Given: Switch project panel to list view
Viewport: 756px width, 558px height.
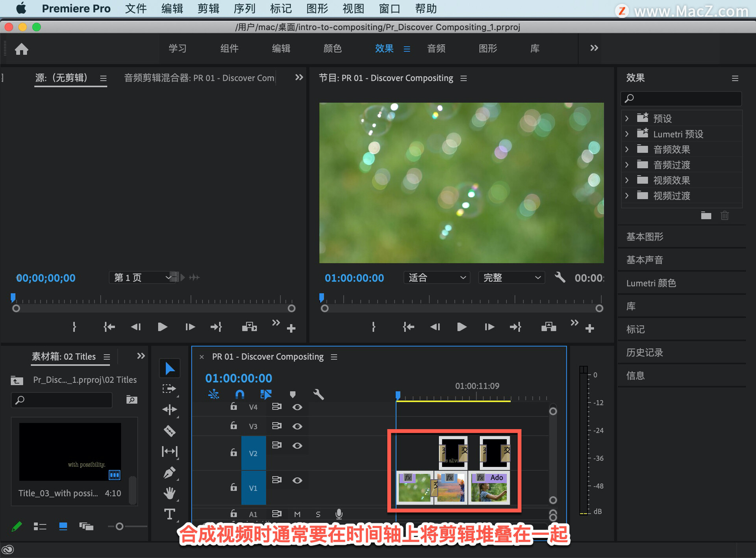Looking at the screenshot, I should pyautogui.click(x=40, y=526).
